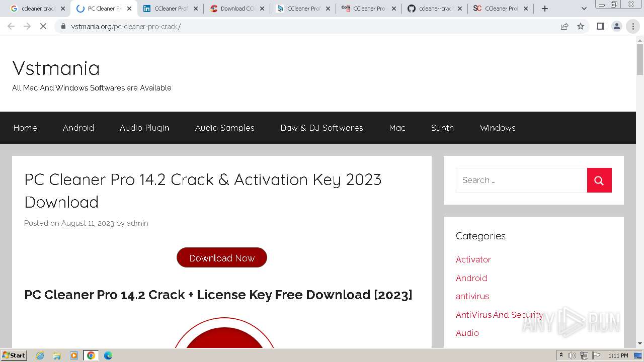
Task: Click the PC Cleaner Pro 14.2 post title
Action: point(203,191)
